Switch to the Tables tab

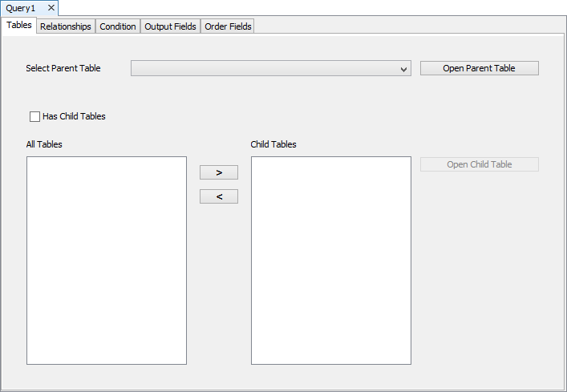pyautogui.click(x=19, y=26)
